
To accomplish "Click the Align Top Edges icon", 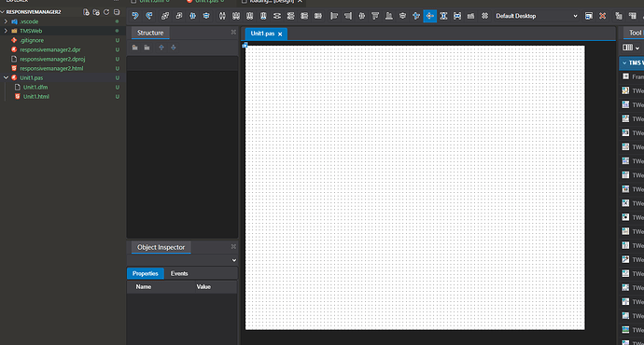I will click(x=375, y=16).
